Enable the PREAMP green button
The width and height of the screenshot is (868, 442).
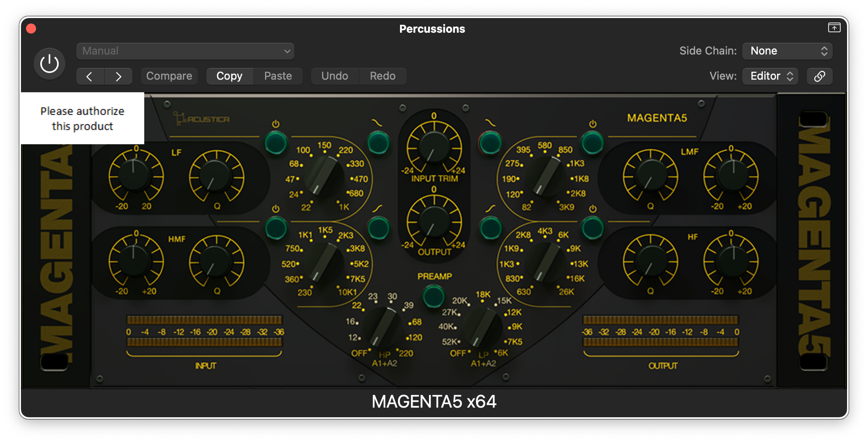(x=434, y=296)
